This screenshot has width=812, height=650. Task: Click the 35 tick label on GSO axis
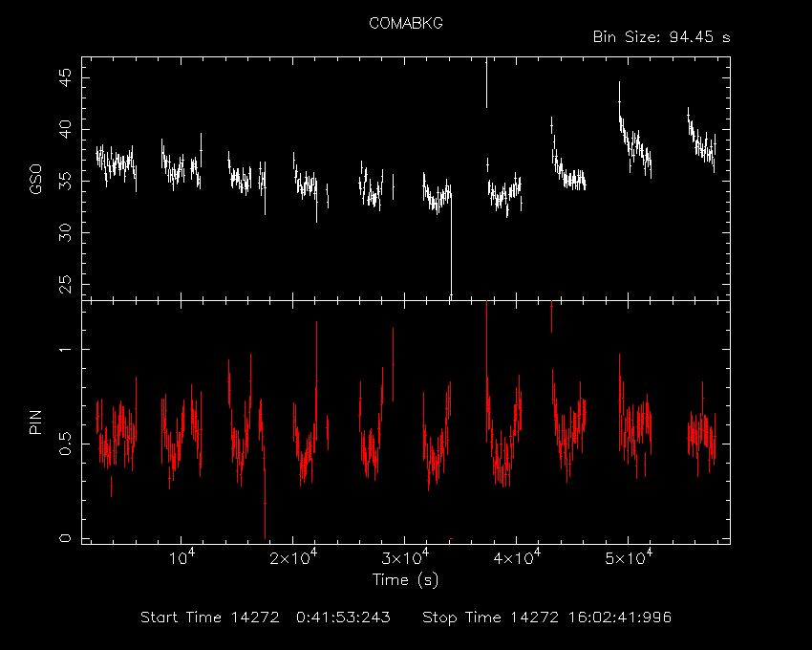coord(65,181)
